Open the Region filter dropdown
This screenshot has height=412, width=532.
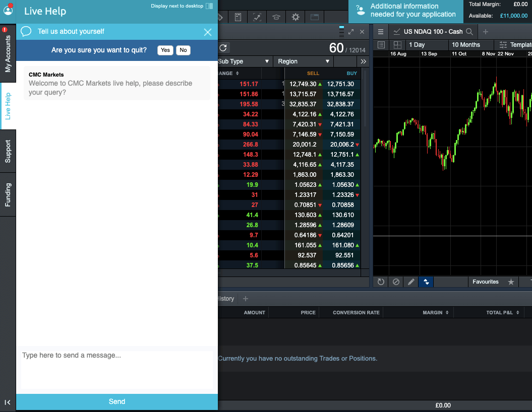(304, 61)
